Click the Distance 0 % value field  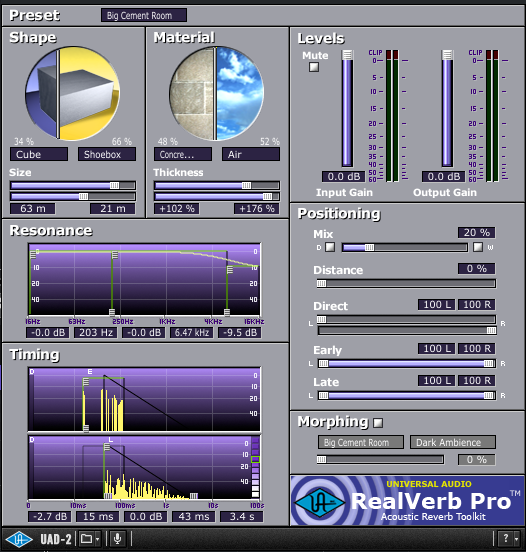coord(476,269)
